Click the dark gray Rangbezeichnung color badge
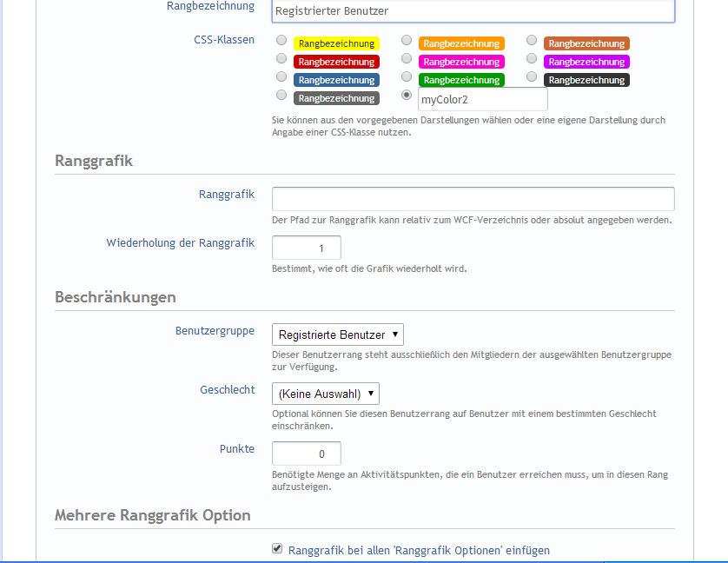Screen dimensions: 728x563 [335, 98]
